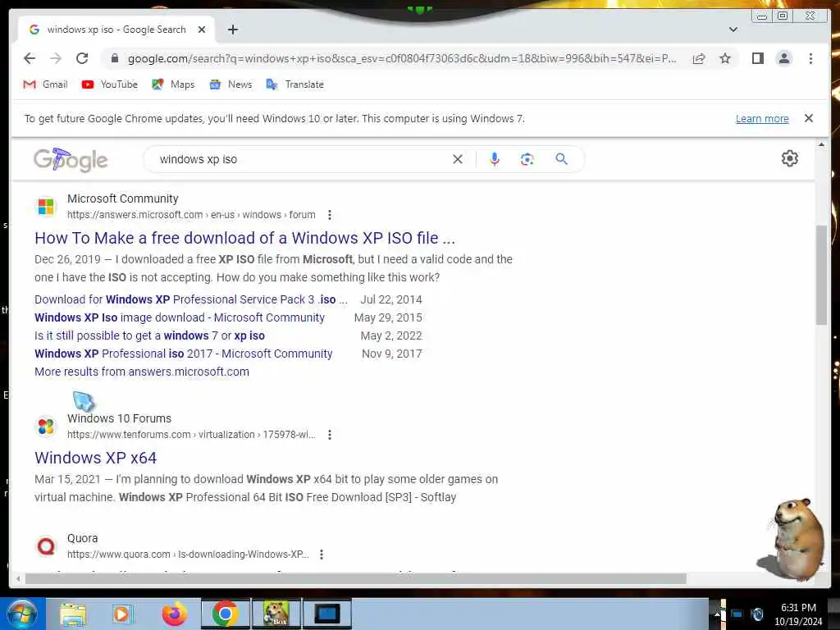Click the scrollbar up arrow
Viewport: 840px width, 630px height.
[821, 144]
